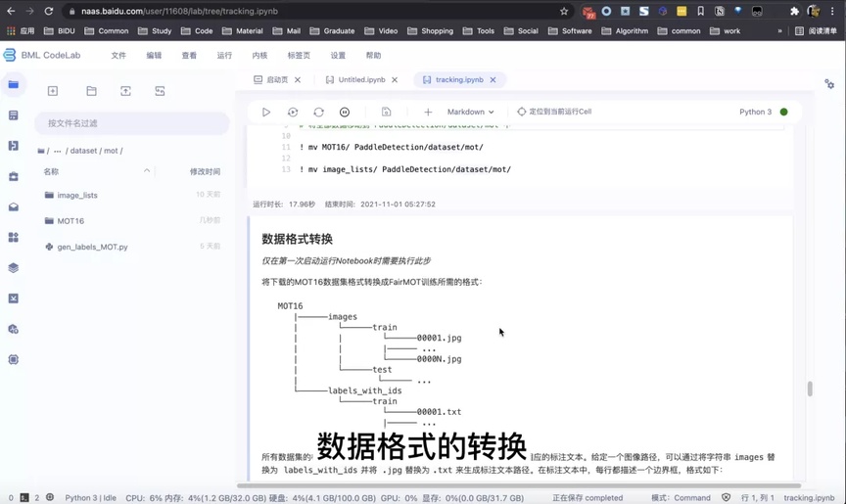Screen dimensions: 846x504
Task: Click the Python 3 | Idle status
Action: pos(91,497)
